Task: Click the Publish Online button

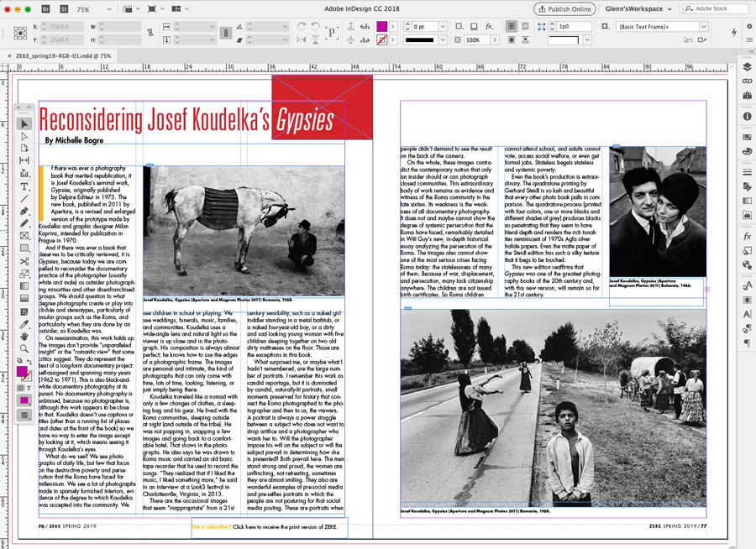Action: [x=564, y=8]
